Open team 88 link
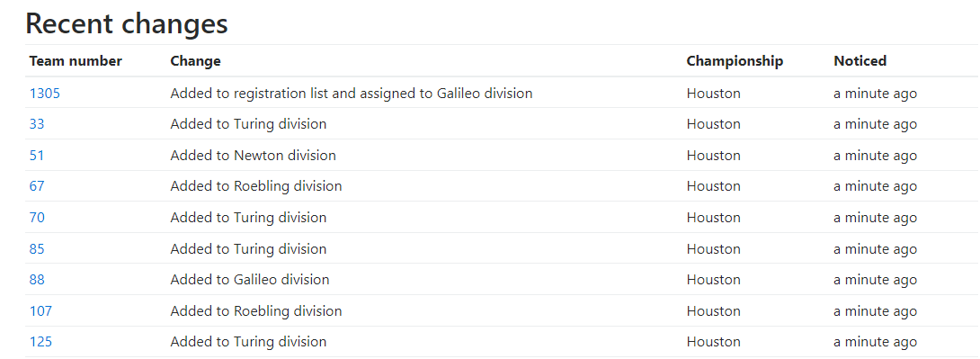The width and height of the screenshot is (980, 359). pyautogui.click(x=37, y=279)
